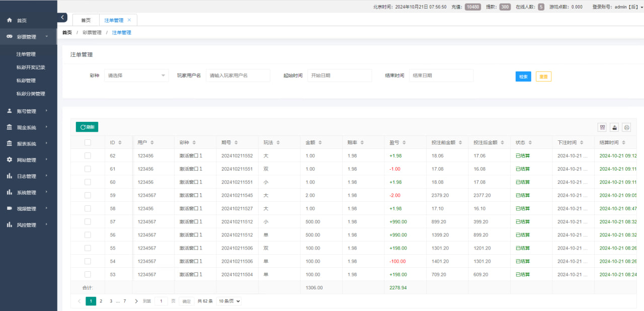This screenshot has height=311, width=644.
Task: Switch to the 首页 tab
Action: coord(86,20)
